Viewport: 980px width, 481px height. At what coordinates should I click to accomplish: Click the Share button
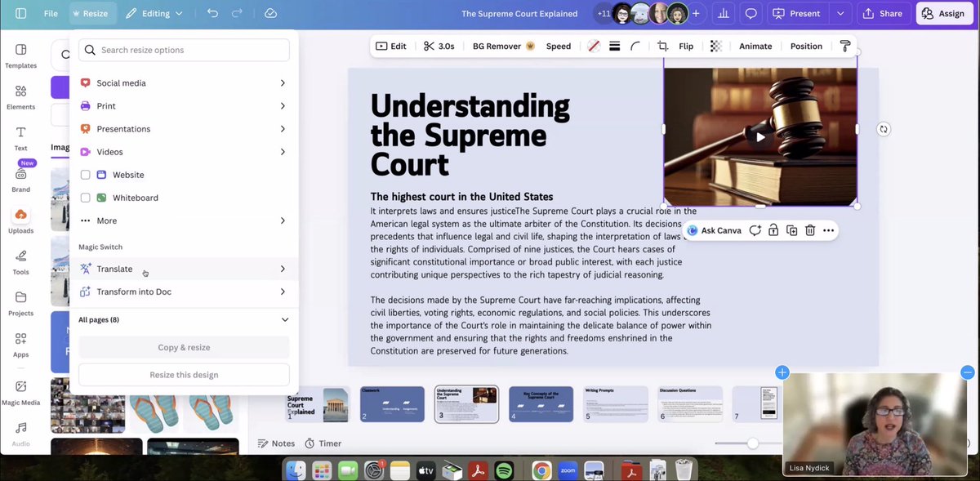[883, 14]
